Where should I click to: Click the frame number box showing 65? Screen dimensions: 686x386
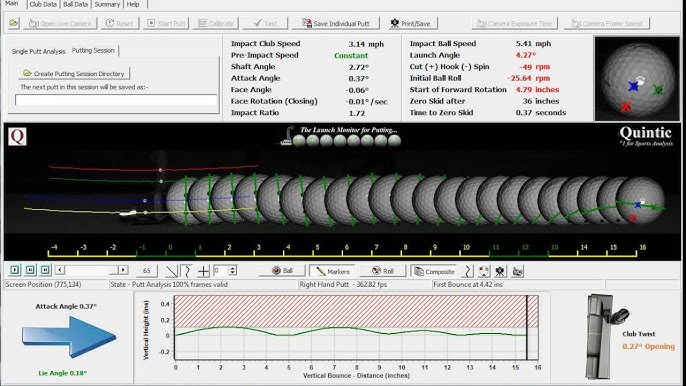pyautogui.click(x=147, y=270)
